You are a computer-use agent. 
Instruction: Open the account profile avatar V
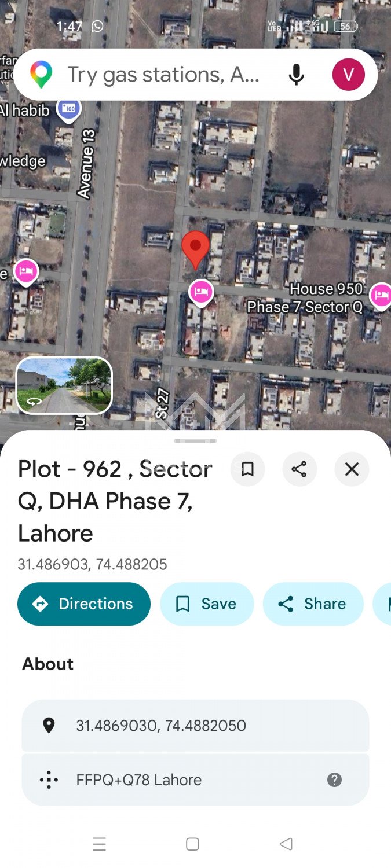pos(348,75)
